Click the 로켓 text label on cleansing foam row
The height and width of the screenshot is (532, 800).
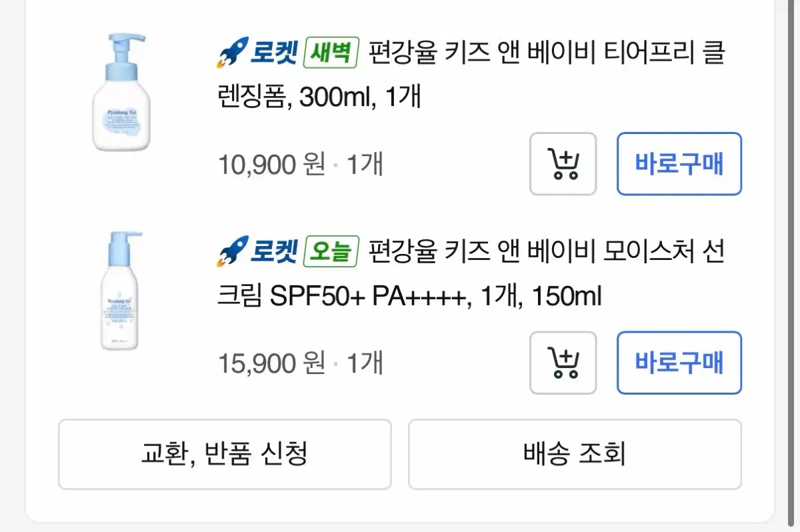[273, 53]
